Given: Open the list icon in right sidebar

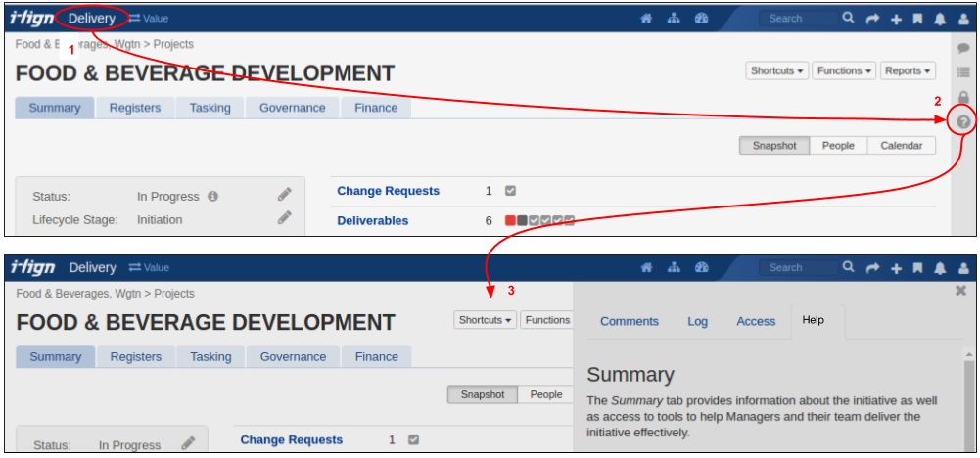Looking at the screenshot, I should click(x=963, y=72).
